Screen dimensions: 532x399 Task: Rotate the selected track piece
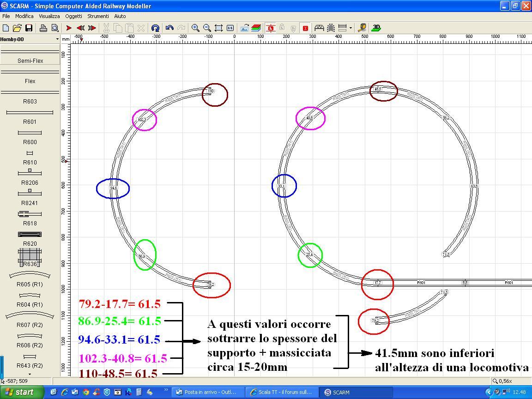click(155, 28)
